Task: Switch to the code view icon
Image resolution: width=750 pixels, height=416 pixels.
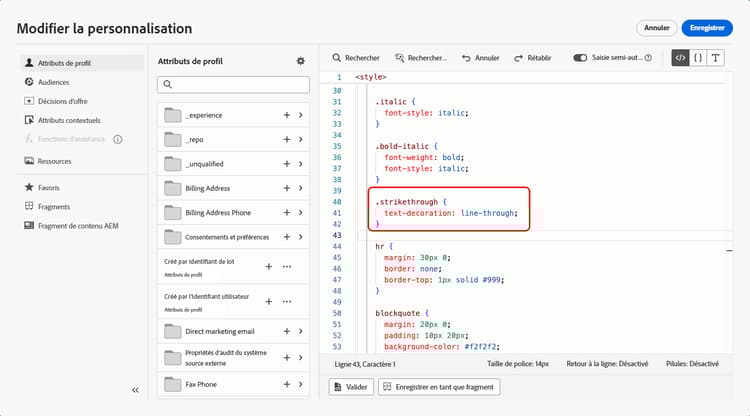Action: pyautogui.click(x=680, y=58)
